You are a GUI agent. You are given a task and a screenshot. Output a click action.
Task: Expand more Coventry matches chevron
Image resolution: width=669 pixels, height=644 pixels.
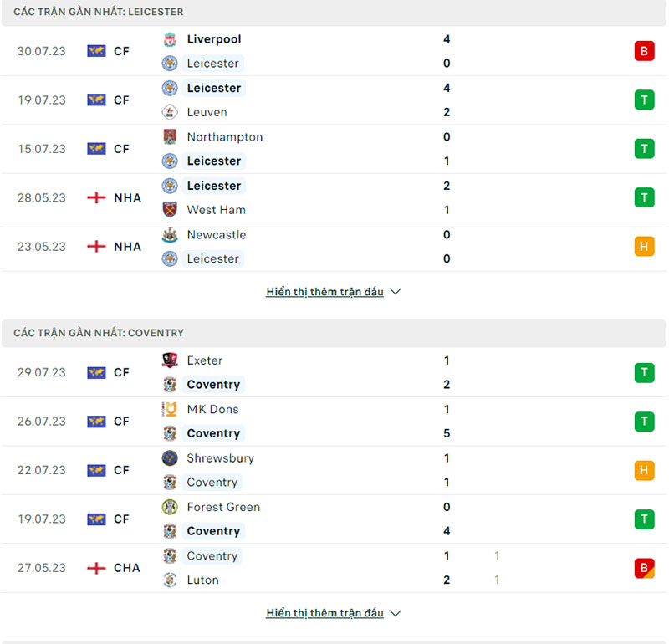[x=396, y=613]
